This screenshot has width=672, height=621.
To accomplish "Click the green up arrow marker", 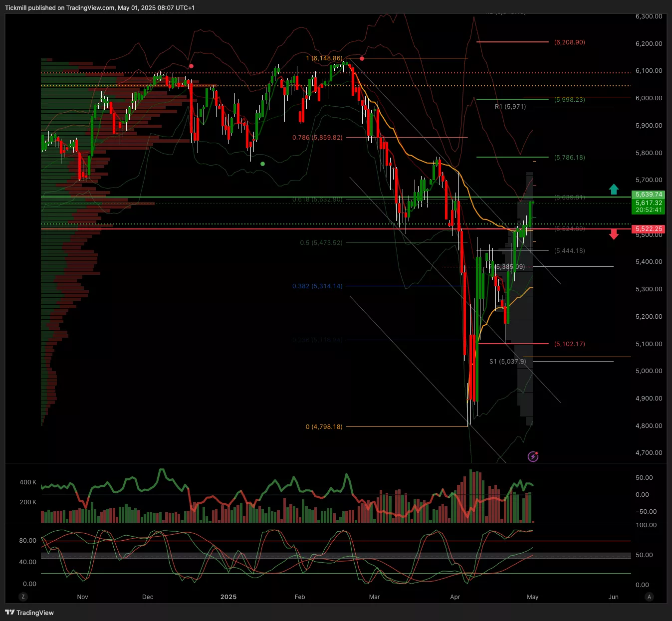I will click(614, 189).
